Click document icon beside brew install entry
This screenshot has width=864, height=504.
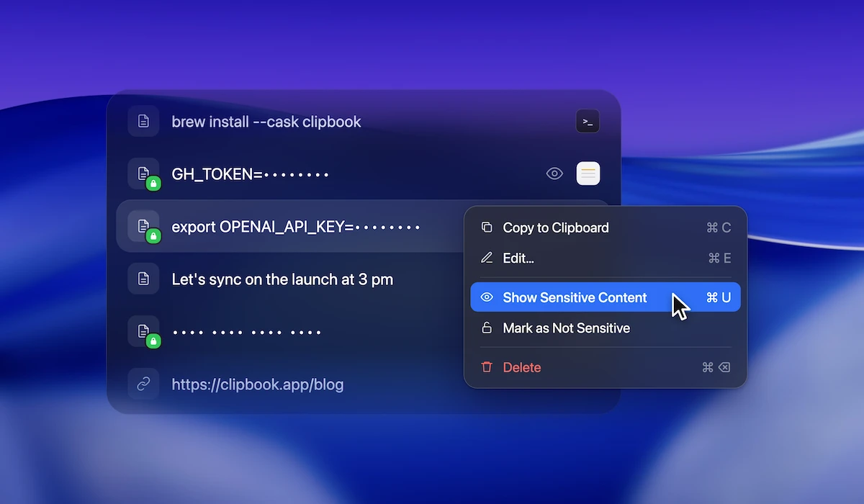point(143,121)
